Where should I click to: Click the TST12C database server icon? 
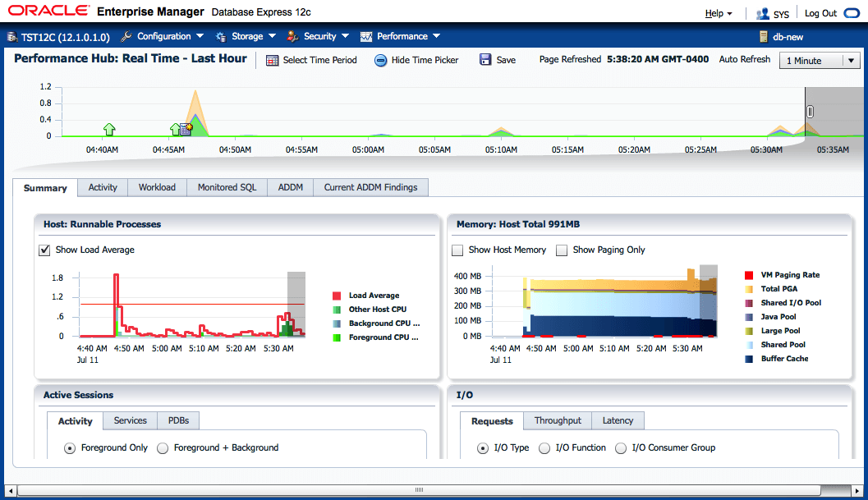[x=12, y=37]
